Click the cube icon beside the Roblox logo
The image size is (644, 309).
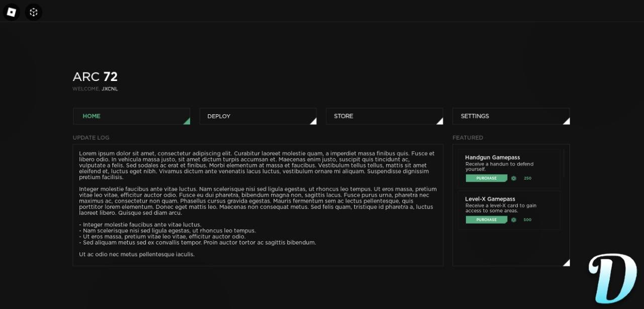[34, 12]
